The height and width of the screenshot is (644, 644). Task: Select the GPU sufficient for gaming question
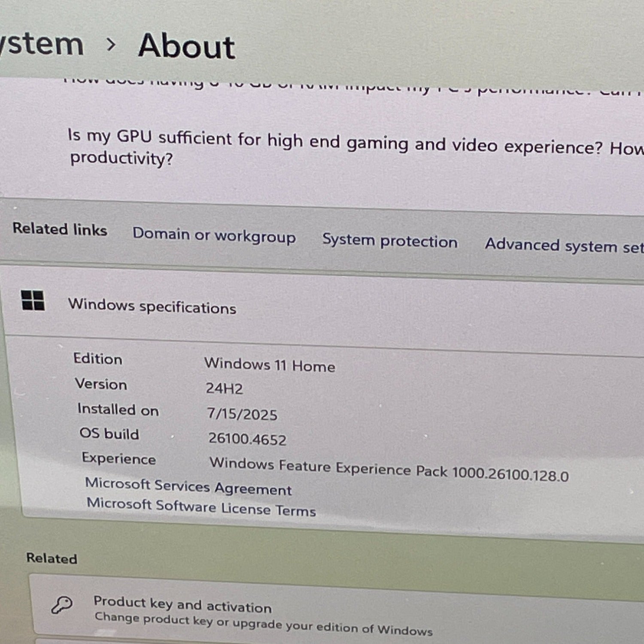point(355,148)
